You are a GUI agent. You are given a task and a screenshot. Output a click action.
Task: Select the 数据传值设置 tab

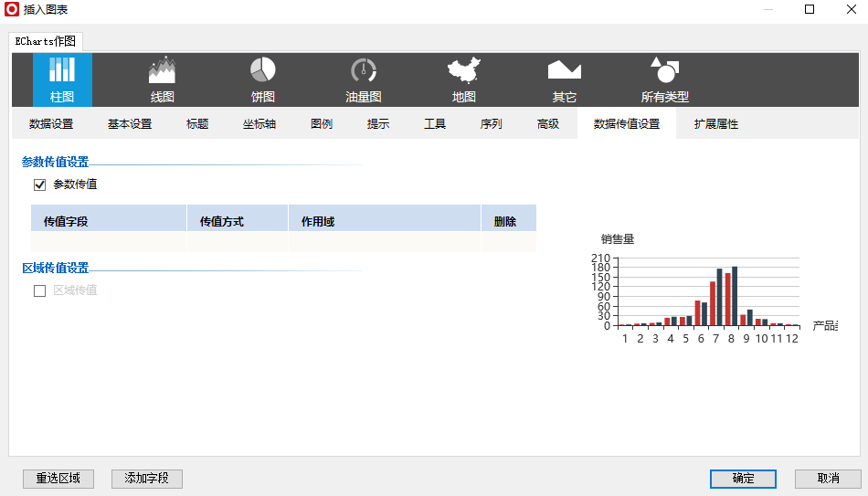(627, 123)
